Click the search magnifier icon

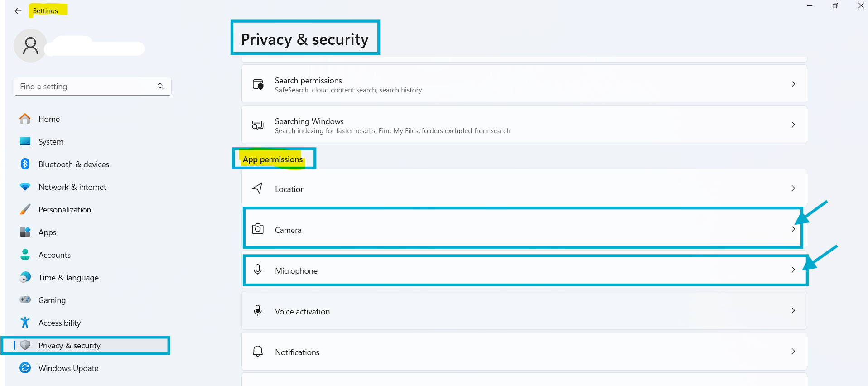[160, 86]
